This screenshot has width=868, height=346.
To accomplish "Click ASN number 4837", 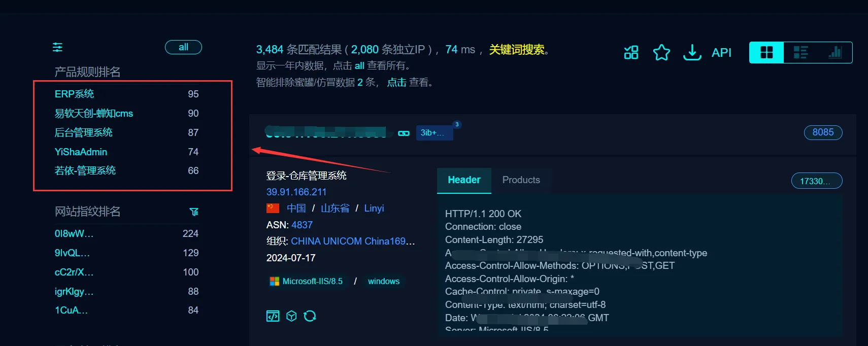I will click(302, 225).
